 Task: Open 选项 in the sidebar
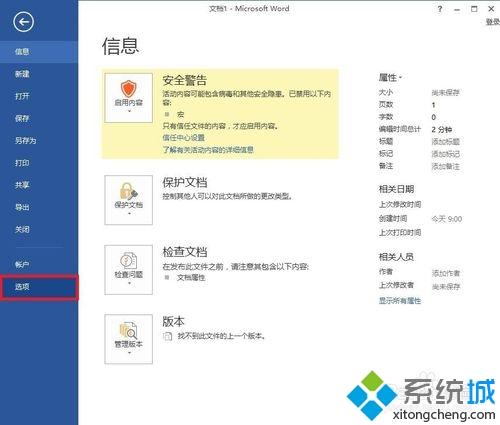point(39,287)
